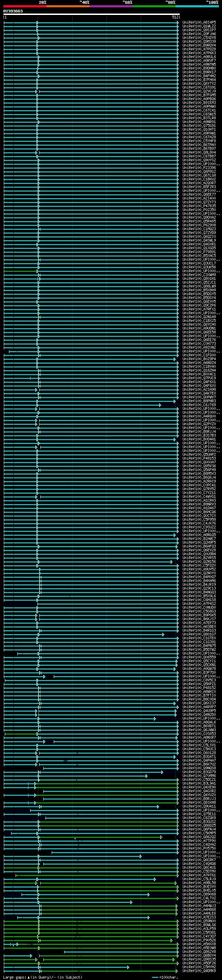Click hit label UniRef100_A9RVF7
The height and width of the screenshot is (980, 222).
pyautogui.click(x=199, y=60)
